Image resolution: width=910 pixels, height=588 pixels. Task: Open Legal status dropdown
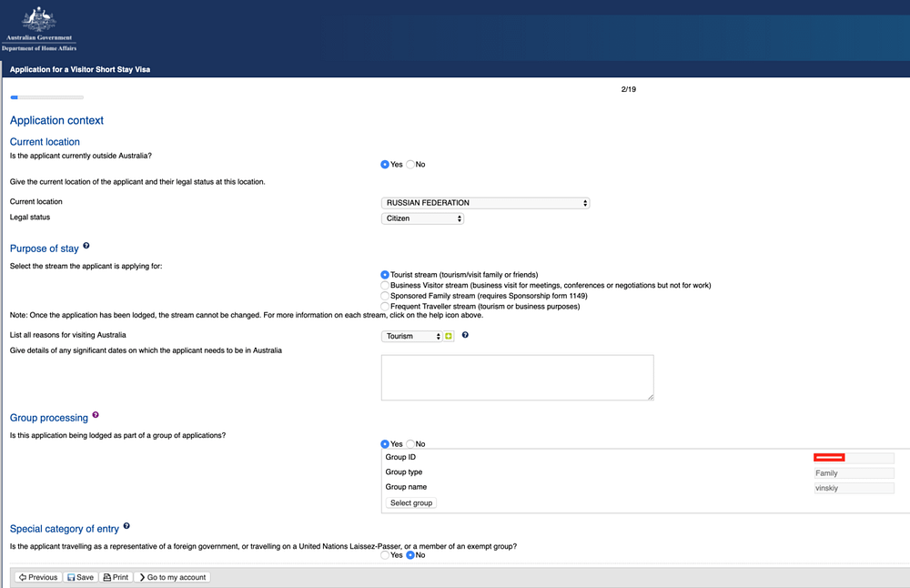(x=422, y=218)
